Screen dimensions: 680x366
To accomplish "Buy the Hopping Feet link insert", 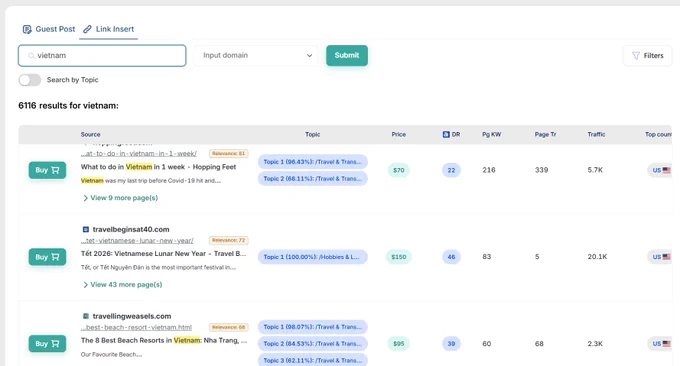I will pyautogui.click(x=47, y=170).
